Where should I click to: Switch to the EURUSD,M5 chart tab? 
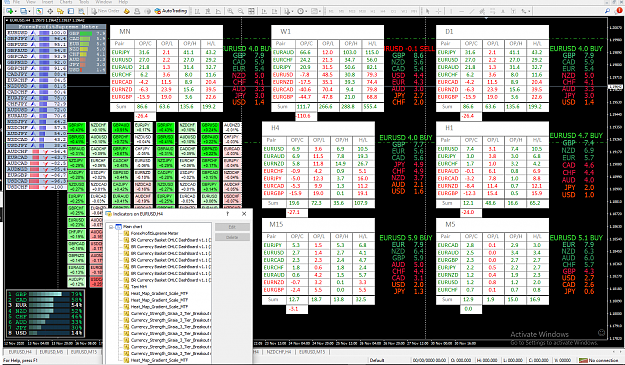tap(51, 352)
